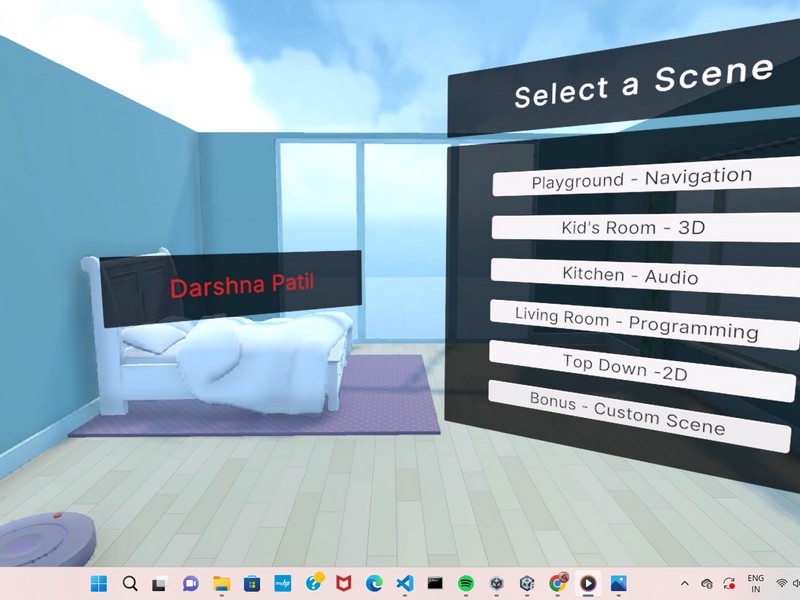Load the Living Room - Programming scene
This screenshot has width=800, height=600.
[x=635, y=322]
